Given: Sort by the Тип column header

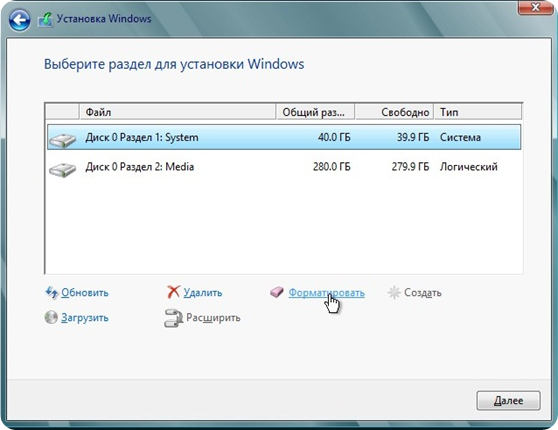Looking at the screenshot, I should pos(478,112).
